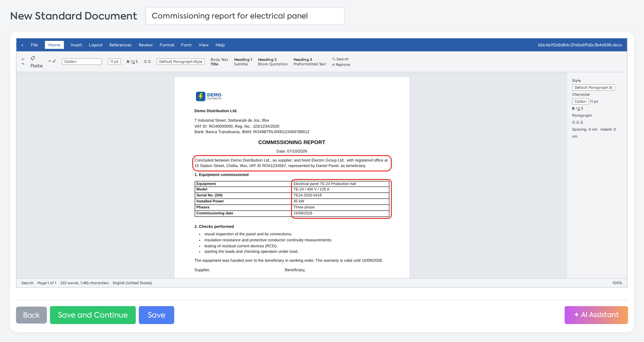Click the Paste clipboard icon
The image size is (644, 342).
coord(33,58)
